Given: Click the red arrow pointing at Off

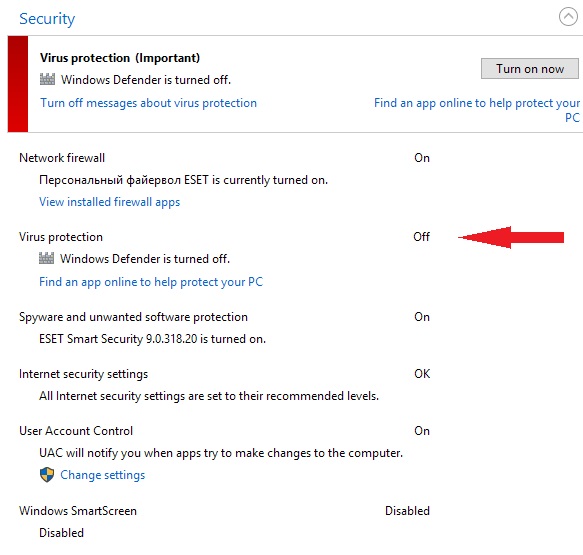Looking at the screenshot, I should pyautogui.click(x=511, y=237).
